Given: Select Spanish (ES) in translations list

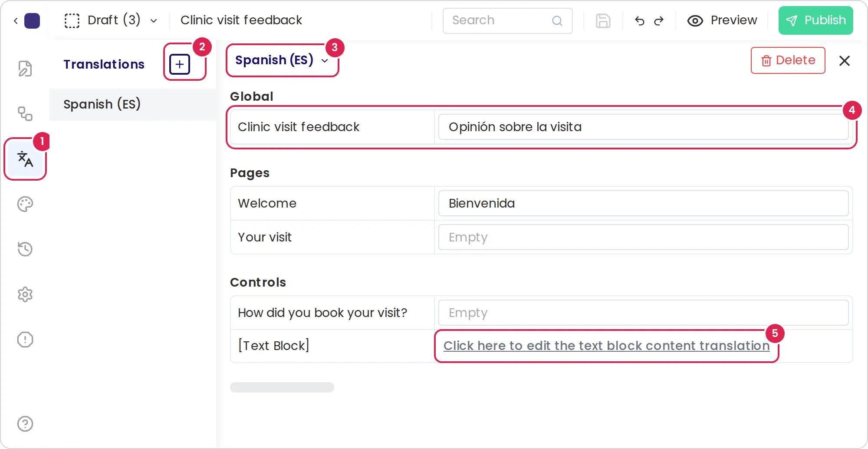Looking at the screenshot, I should 133,104.
